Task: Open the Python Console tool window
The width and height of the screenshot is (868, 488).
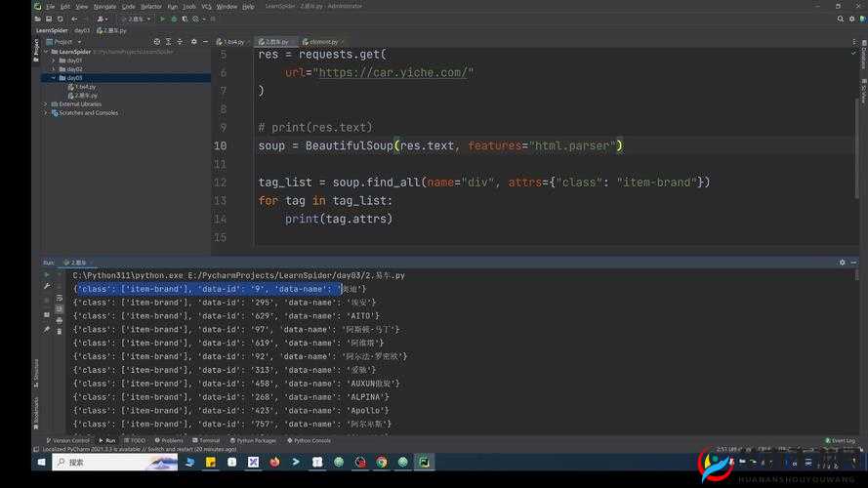Action: (x=309, y=441)
